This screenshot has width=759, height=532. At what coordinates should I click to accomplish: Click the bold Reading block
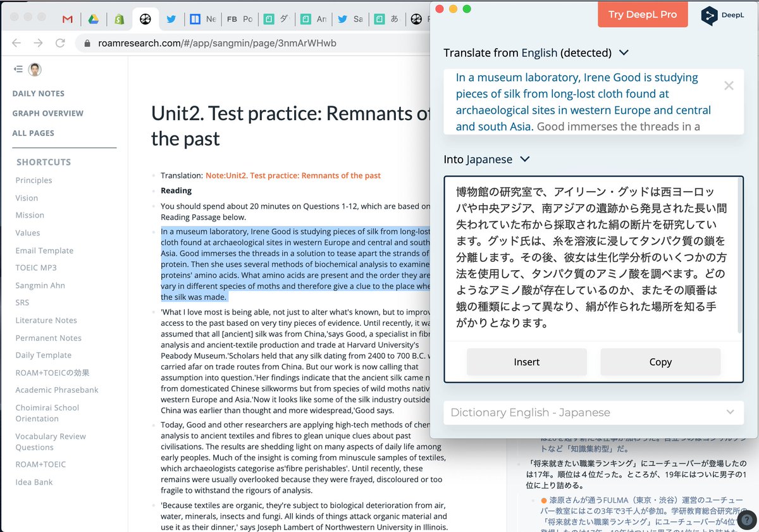pyautogui.click(x=176, y=190)
